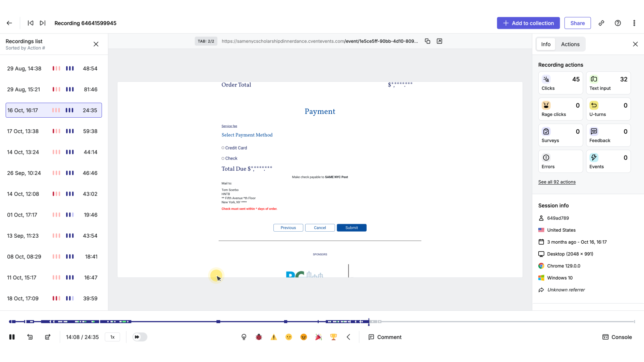Add the lightbulb idea reaction

244,337
